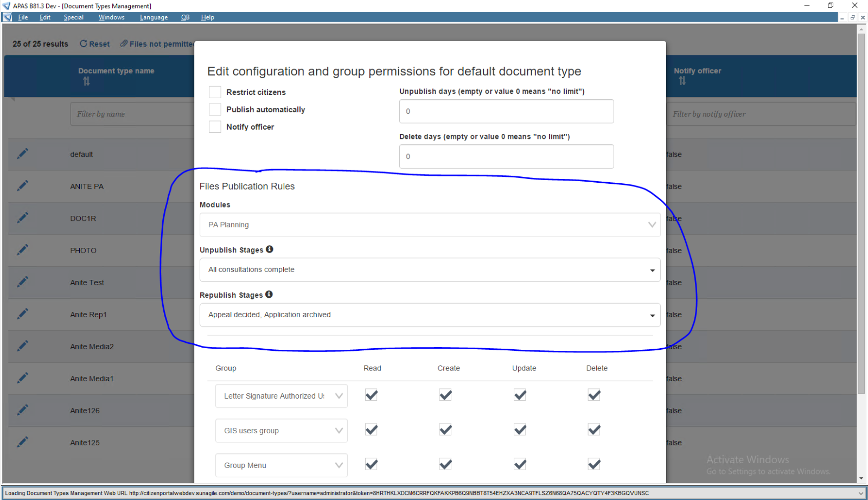This screenshot has width=868, height=500.
Task: Open the Modules PA Planning dropdown
Action: click(x=430, y=225)
